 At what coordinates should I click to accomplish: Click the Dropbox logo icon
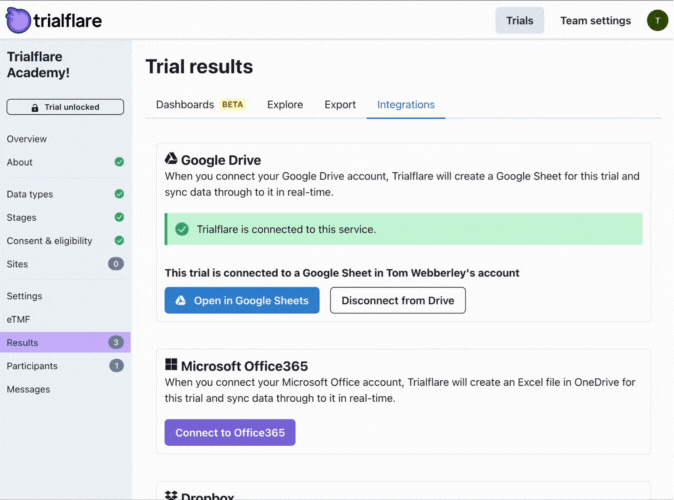coord(171,495)
